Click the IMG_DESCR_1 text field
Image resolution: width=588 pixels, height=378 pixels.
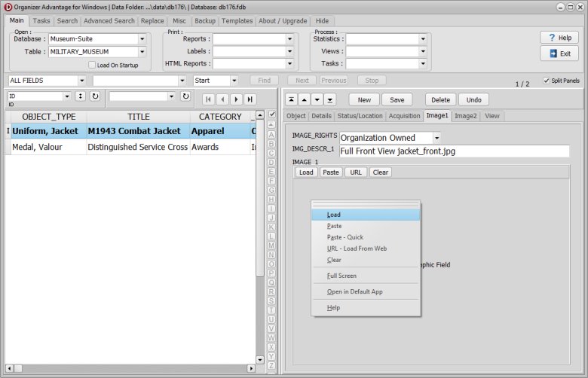click(x=454, y=151)
